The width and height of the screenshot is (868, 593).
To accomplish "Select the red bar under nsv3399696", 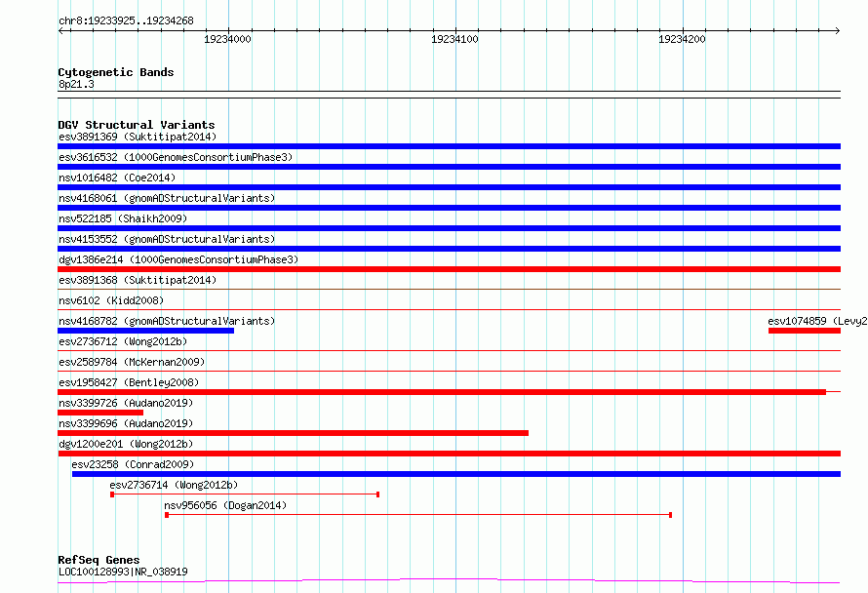I will [293, 433].
